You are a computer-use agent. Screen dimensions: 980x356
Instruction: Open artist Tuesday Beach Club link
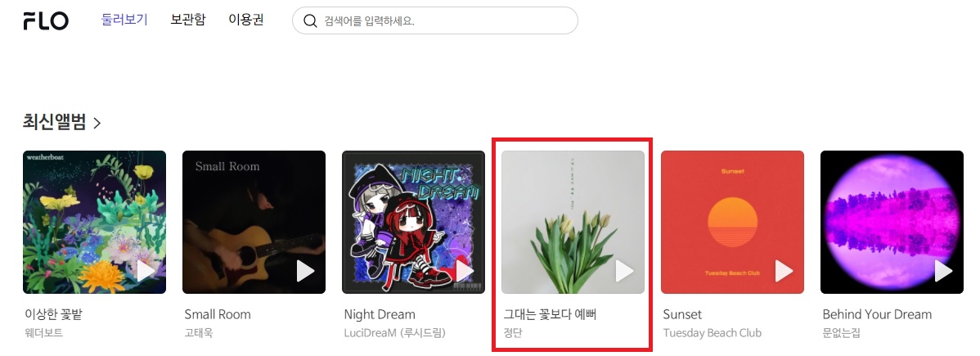pyautogui.click(x=712, y=333)
